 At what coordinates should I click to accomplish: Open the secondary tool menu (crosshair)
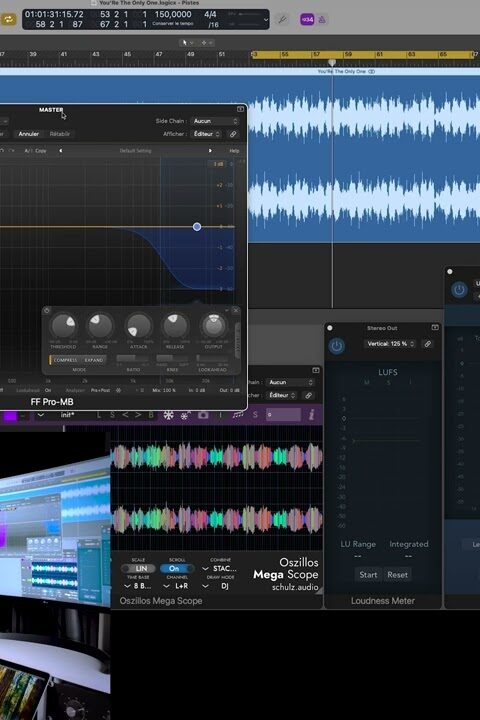pyautogui.click(x=206, y=42)
